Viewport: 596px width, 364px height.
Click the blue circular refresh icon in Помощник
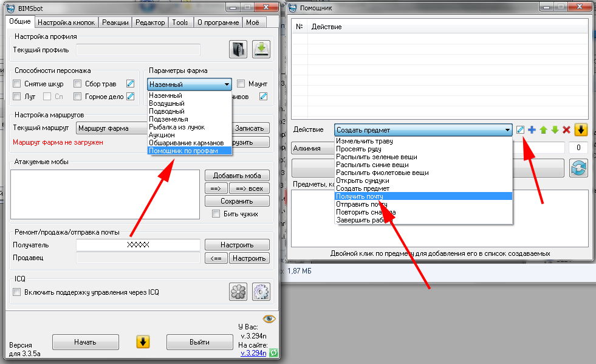pos(578,168)
